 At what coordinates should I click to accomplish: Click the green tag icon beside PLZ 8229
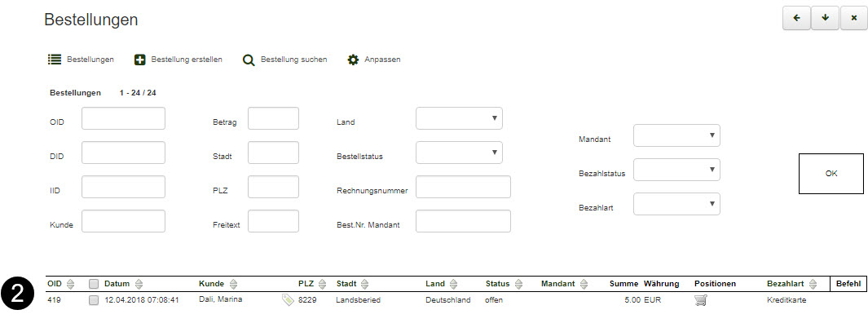pos(287,300)
